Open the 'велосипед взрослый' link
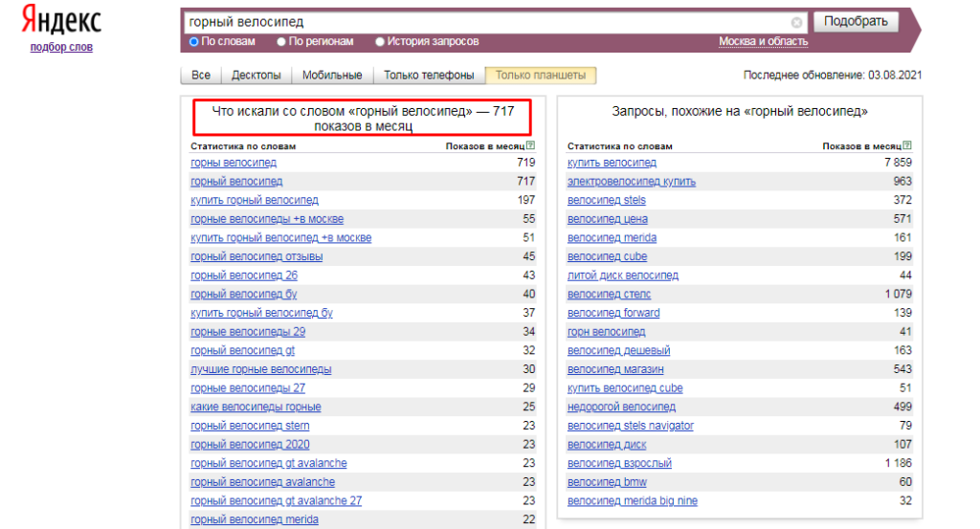Screen dimensions: 980x529 click(x=619, y=463)
